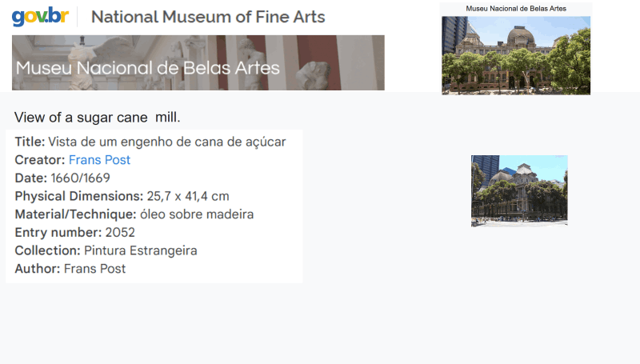The width and height of the screenshot is (640, 364).
Task: Click the bold 'Author:' label
Action: [38, 269]
